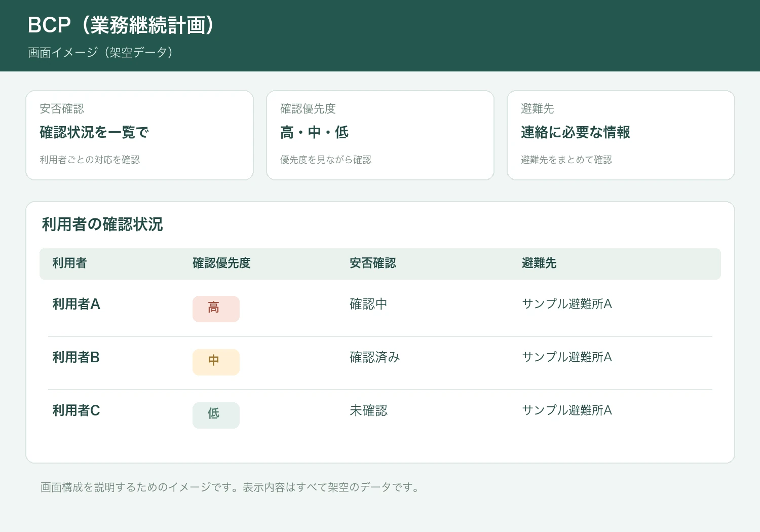Viewport: 760px width, 532px height.
Task: Click the 利用者 column header
Action: pos(70,263)
